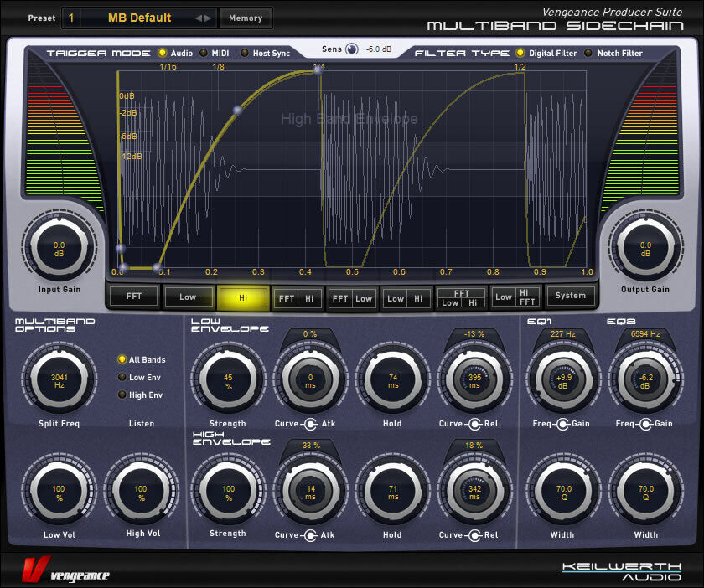The width and height of the screenshot is (704, 588).
Task: Click the EQ1 Freq-Gain knob
Action: click(x=562, y=380)
